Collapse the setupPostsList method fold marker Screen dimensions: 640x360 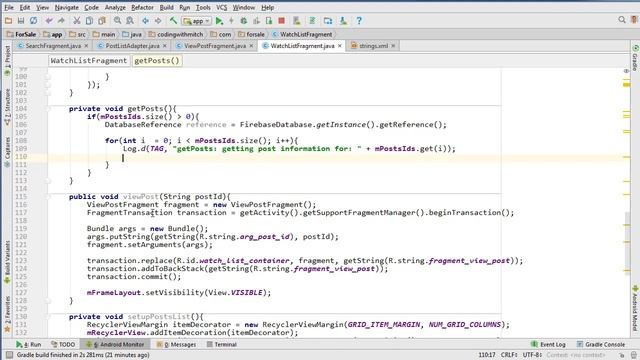tap(48, 316)
